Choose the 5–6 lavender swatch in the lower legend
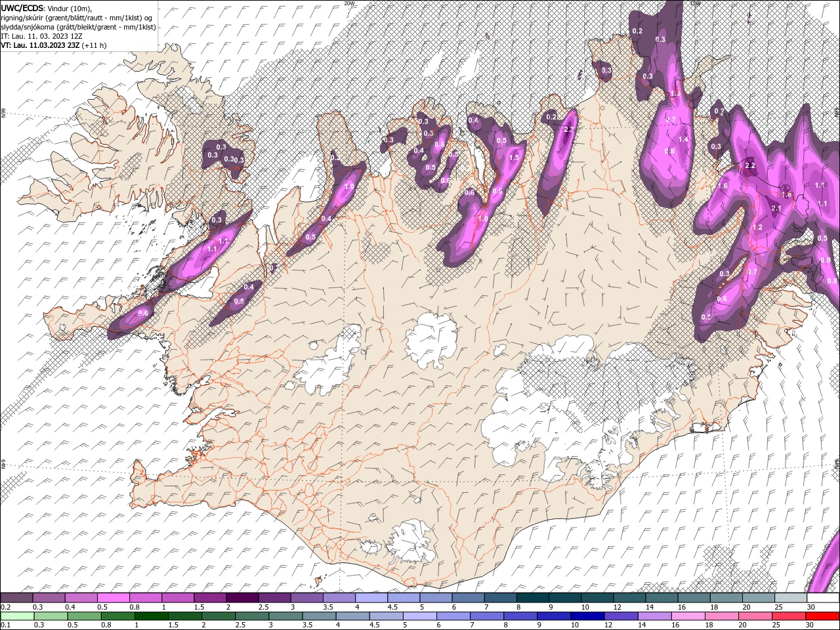The image size is (840, 630). [x=419, y=616]
